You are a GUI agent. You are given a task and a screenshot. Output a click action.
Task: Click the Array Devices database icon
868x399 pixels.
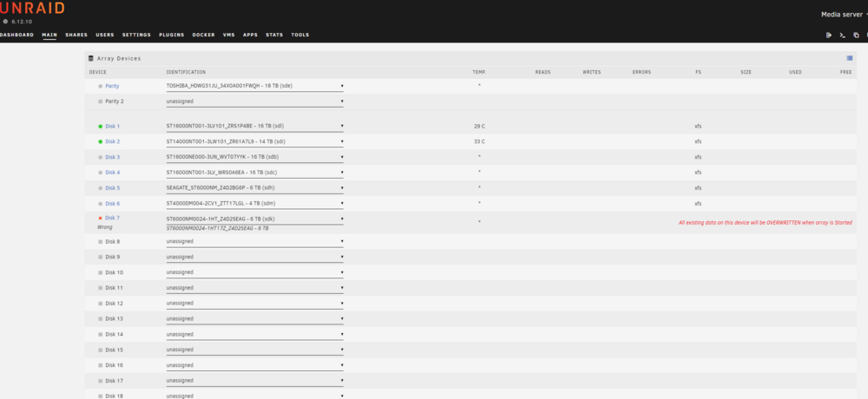click(x=91, y=58)
